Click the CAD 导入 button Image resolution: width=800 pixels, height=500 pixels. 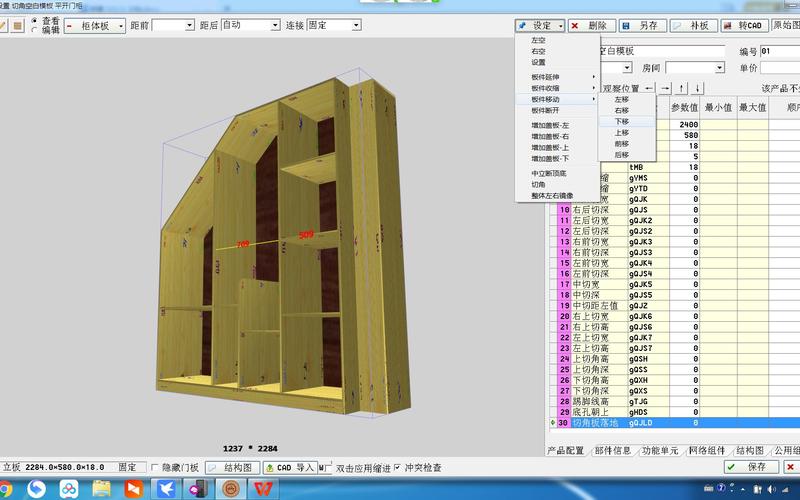290,467
